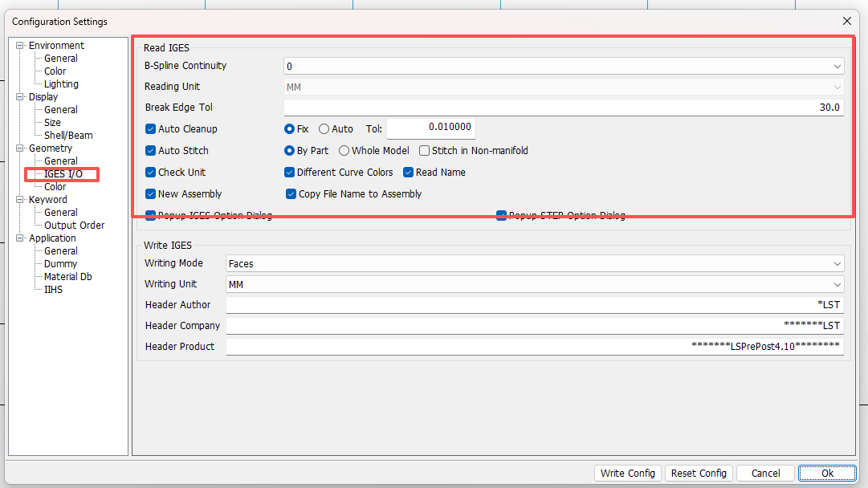Viewport: 868px width, 488px height.
Task: Click the Tol value field
Action: 430,128
